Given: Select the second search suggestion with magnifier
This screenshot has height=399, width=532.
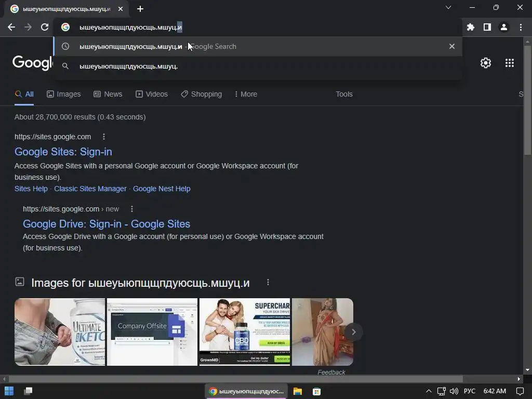Looking at the screenshot, I should pyautogui.click(x=258, y=66).
